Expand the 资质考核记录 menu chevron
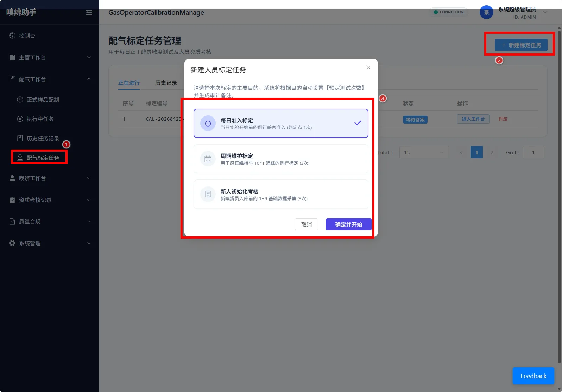The height and width of the screenshot is (392, 562). [x=89, y=200]
